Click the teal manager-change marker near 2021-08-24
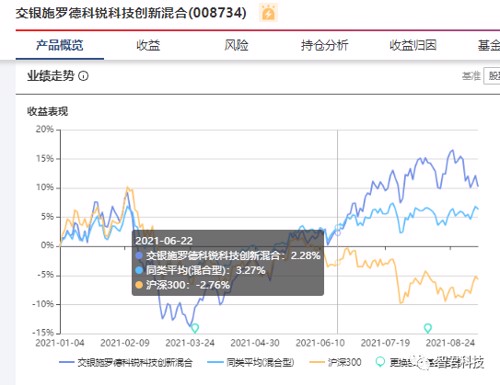 coord(428,328)
